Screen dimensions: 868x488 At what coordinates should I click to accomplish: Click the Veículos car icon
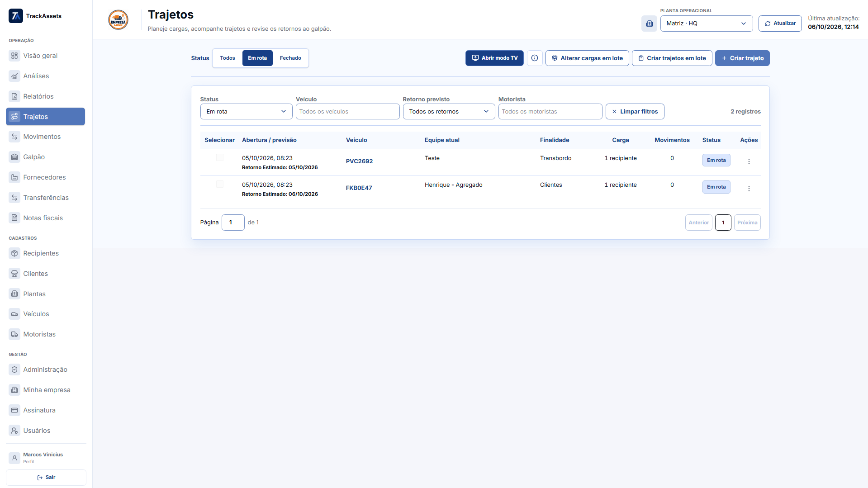[14, 314]
